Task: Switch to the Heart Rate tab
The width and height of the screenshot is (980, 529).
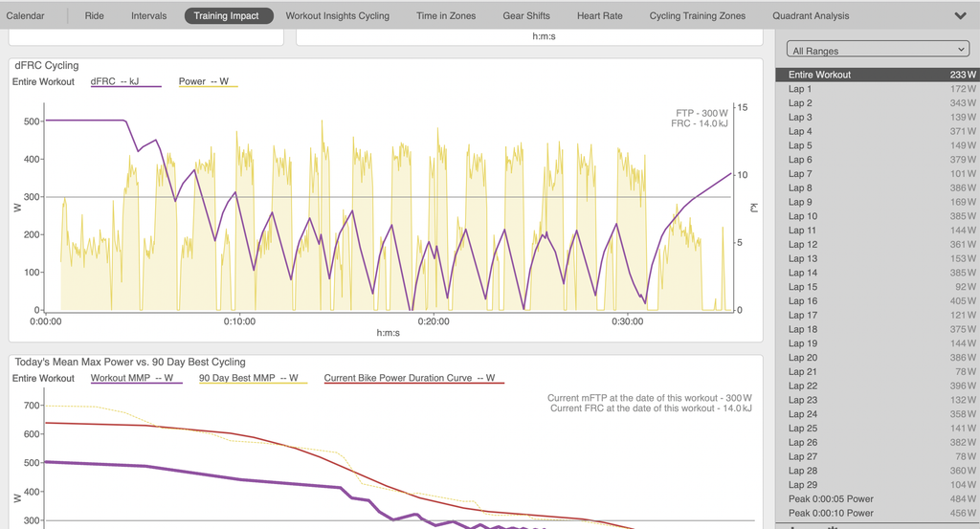Action: coord(599,15)
